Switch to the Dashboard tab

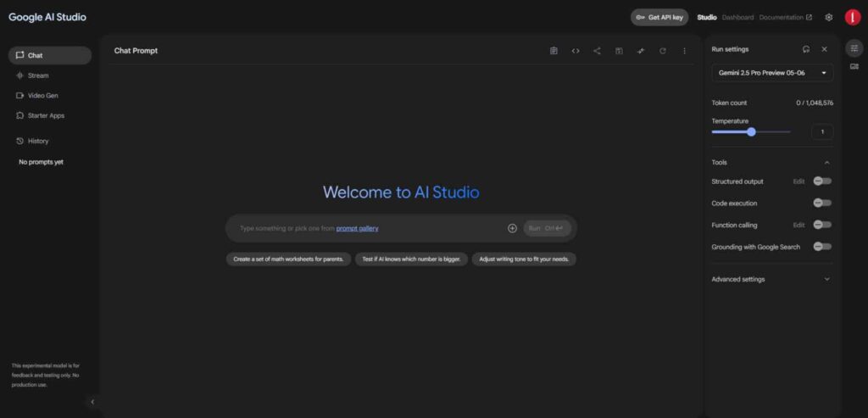click(738, 17)
